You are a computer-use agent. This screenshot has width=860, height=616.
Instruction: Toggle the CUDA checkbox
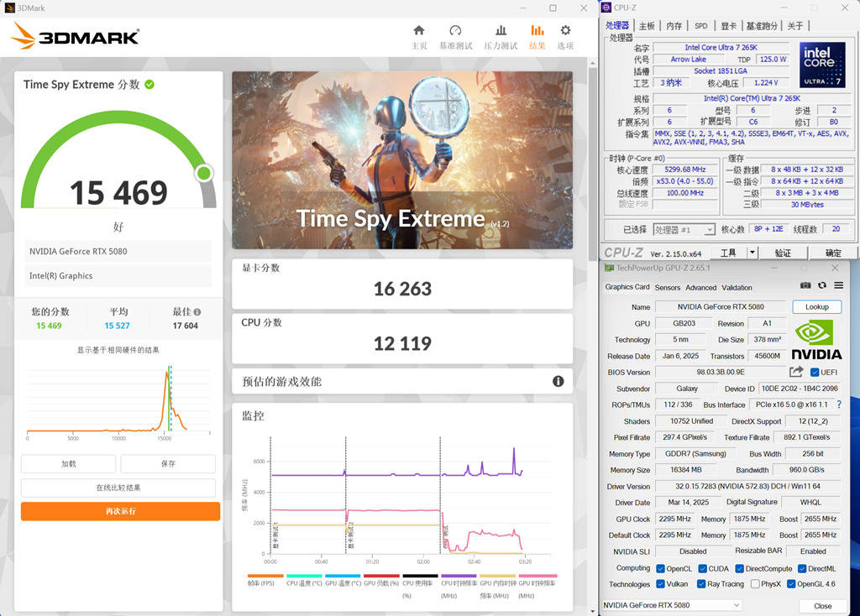(x=702, y=568)
